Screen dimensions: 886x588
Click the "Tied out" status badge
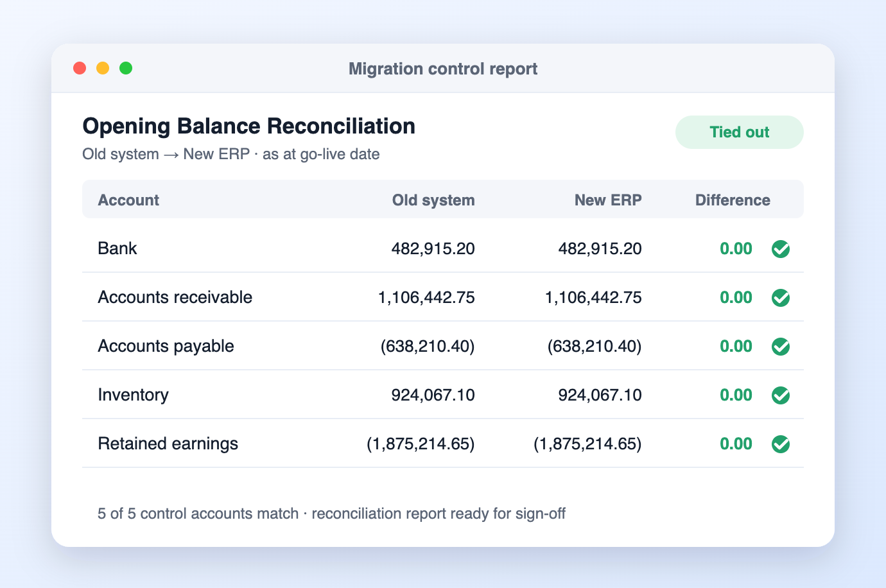click(x=740, y=132)
